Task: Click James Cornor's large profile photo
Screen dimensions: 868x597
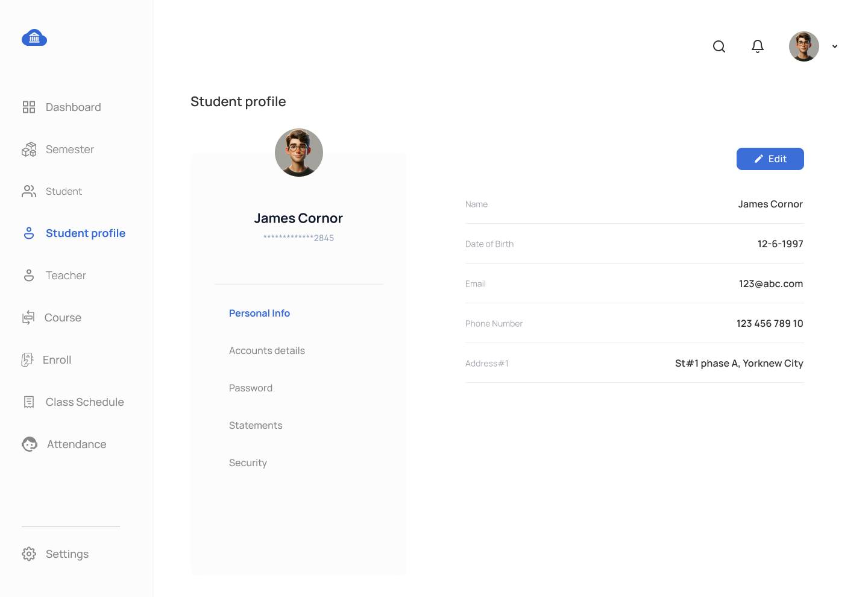Action: click(299, 153)
